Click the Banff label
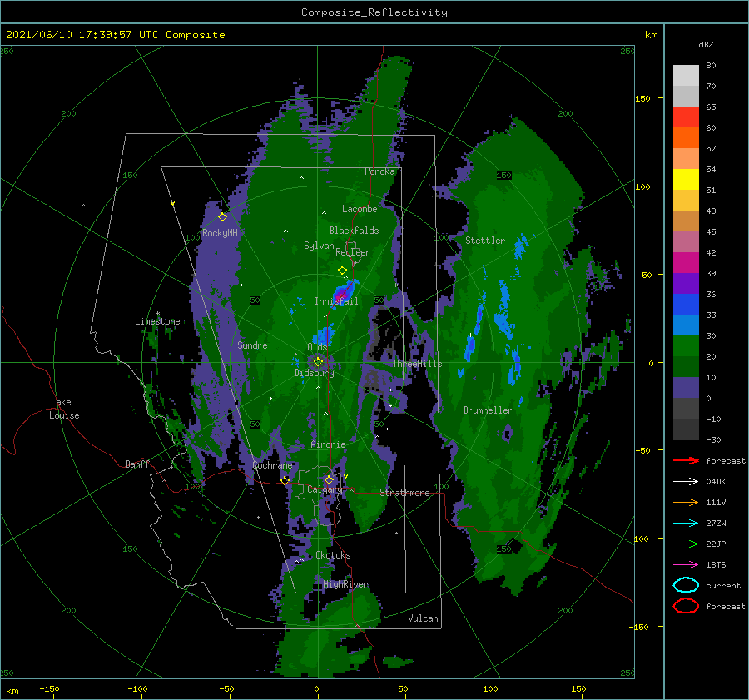Image resolution: width=749 pixels, height=700 pixels. 137,464
